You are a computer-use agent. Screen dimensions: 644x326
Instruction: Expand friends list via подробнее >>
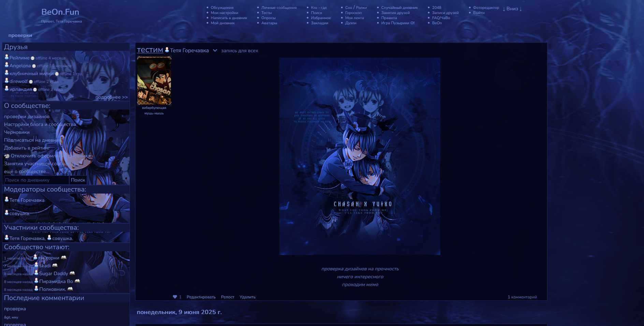click(x=112, y=97)
